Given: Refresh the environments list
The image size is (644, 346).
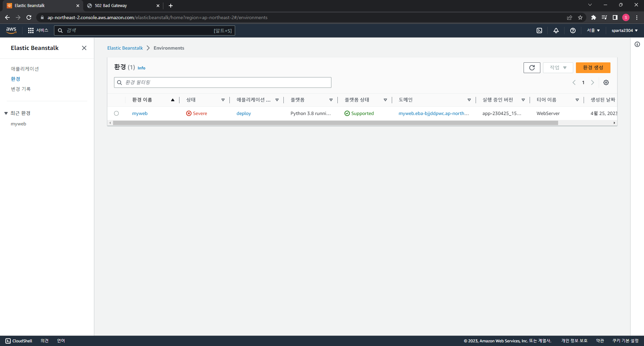Looking at the screenshot, I should pos(532,68).
